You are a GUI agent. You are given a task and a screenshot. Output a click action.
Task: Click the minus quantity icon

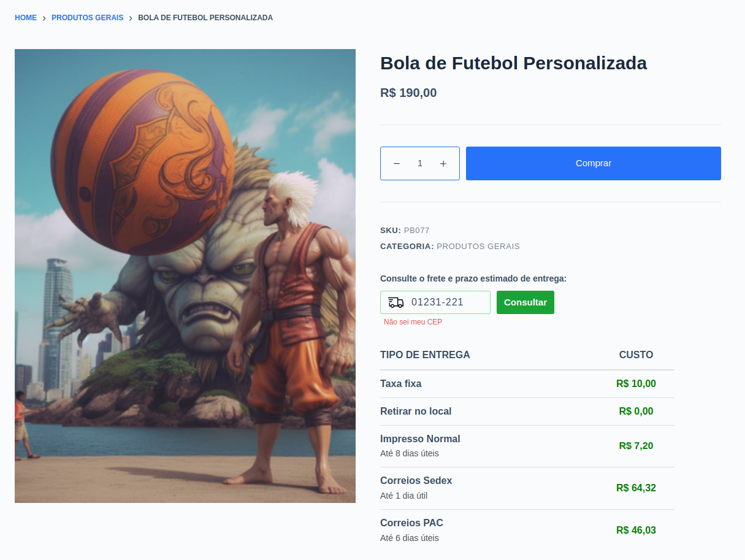pyautogui.click(x=397, y=164)
